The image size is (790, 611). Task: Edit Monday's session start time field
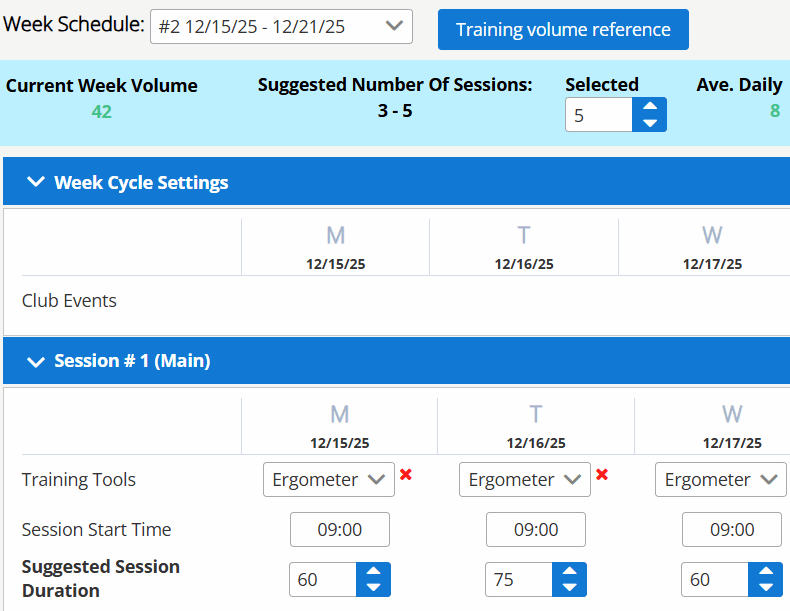340,530
